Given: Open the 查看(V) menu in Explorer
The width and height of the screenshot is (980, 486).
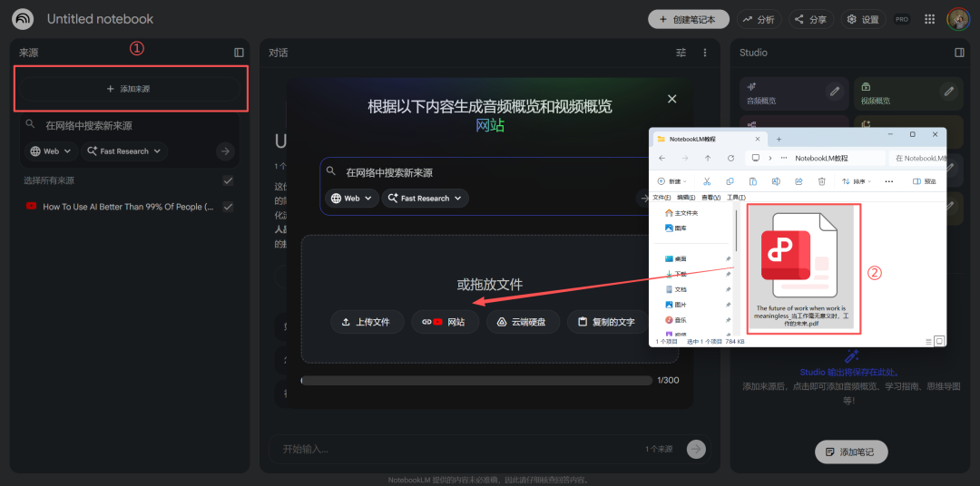Looking at the screenshot, I should (x=710, y=198).
